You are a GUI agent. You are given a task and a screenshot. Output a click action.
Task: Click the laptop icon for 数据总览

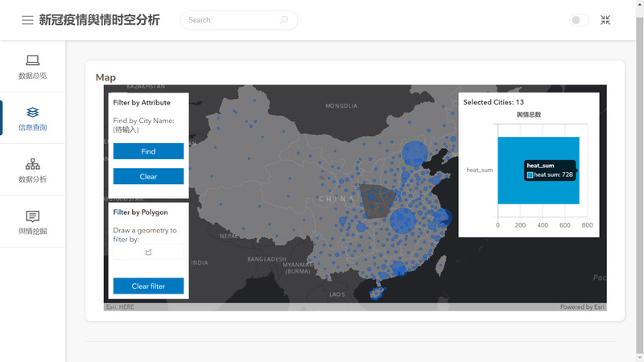tap(32, 60)
